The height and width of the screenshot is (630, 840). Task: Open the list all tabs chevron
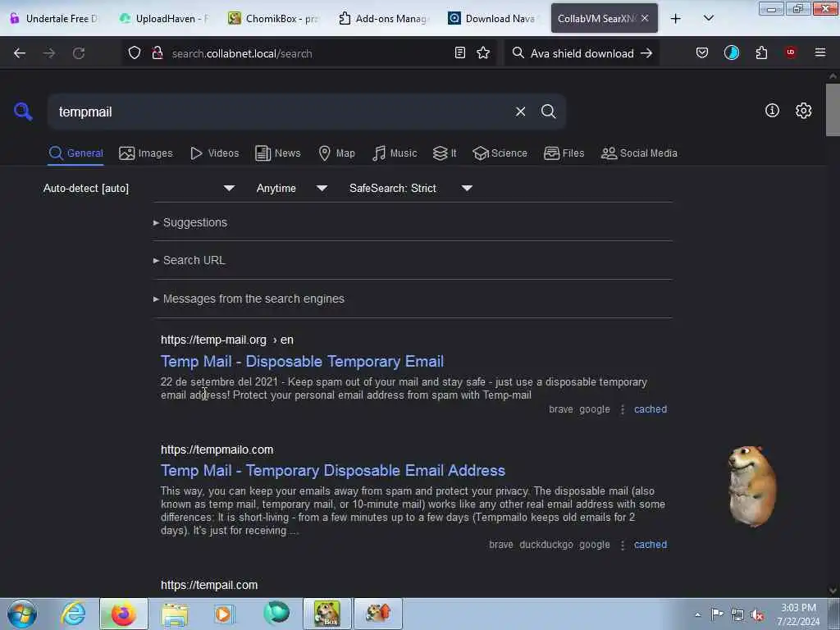coord(708,18)
